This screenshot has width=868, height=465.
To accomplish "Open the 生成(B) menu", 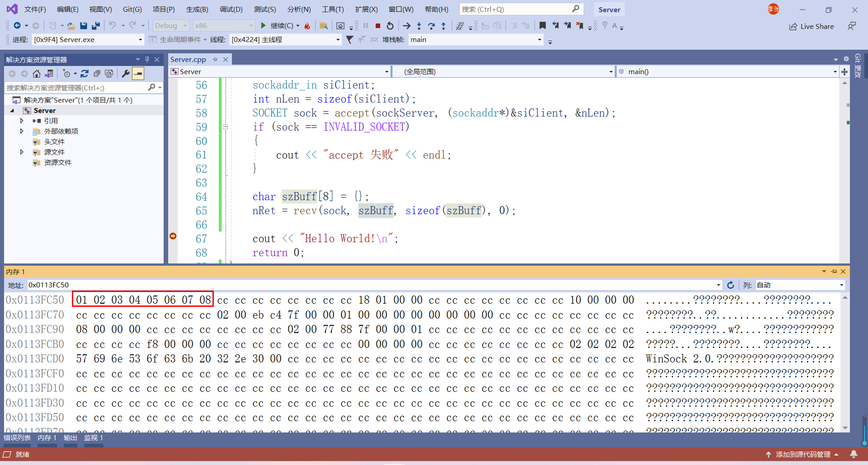I will tap(197, 9).
